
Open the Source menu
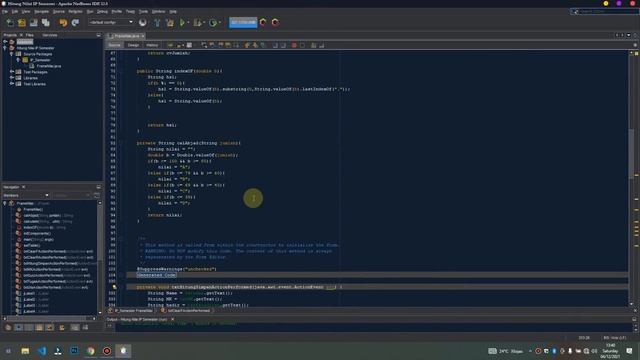click(59, 11)
